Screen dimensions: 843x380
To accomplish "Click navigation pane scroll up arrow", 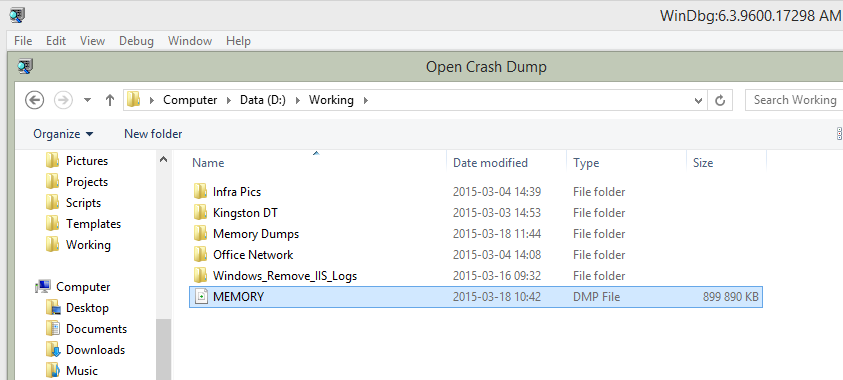I will [x=163, y=160].
